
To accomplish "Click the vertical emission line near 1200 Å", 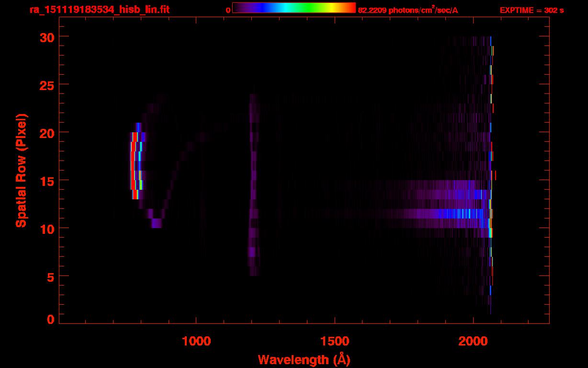I will tap(253, 185).
